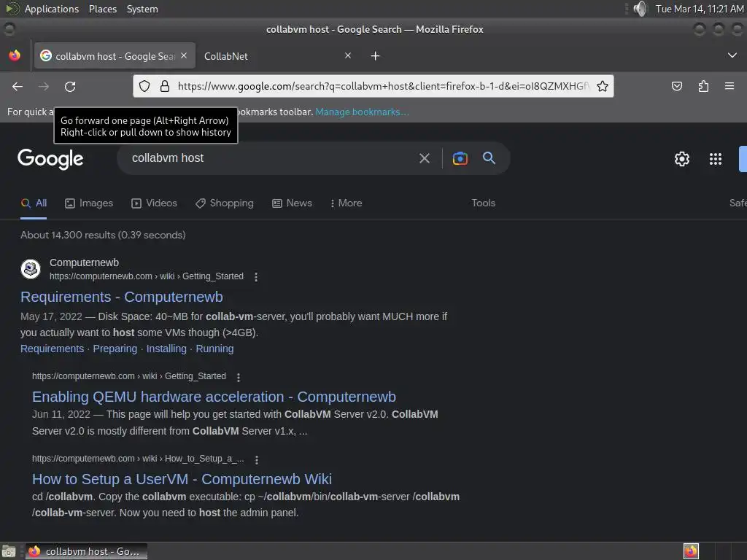The image size is (747, 560).
Task: Reload the current page
Action: 70,86
